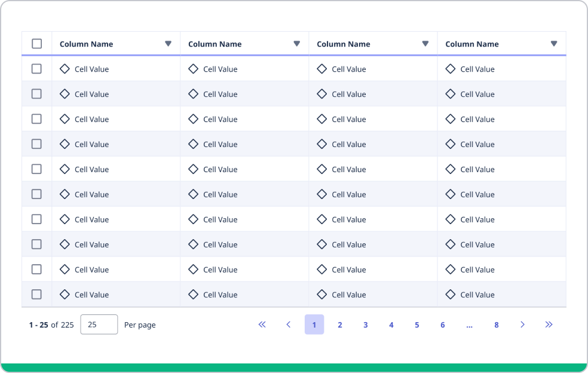Click diamond icon in first row, third column

click(x=322, y=69)
